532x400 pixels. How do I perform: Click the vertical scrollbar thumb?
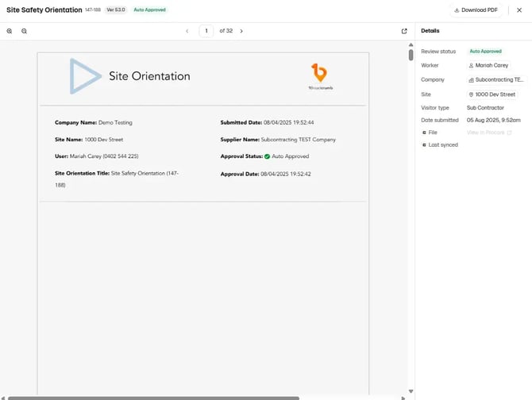coord(411,55)
